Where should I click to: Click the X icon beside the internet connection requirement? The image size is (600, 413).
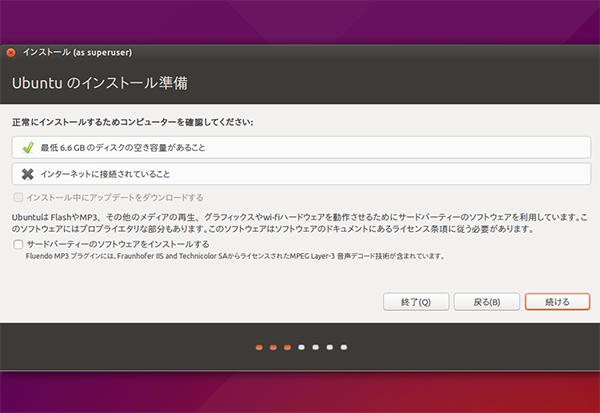28,174
